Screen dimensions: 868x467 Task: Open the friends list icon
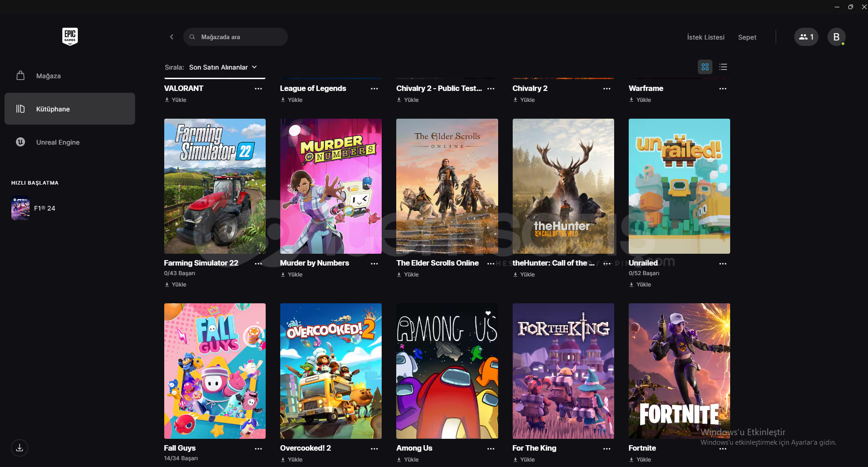pos(806,37)
